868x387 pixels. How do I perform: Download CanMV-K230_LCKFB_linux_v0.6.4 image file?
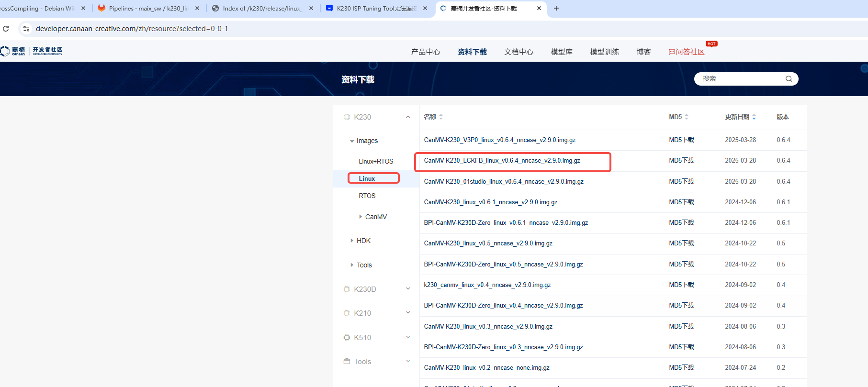[x=502, y=161]
